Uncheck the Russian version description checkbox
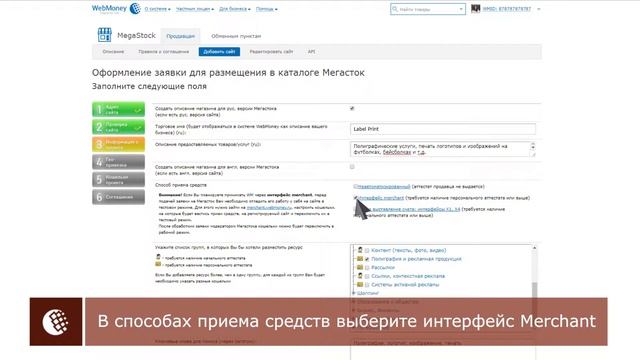 tap(352, 108)
